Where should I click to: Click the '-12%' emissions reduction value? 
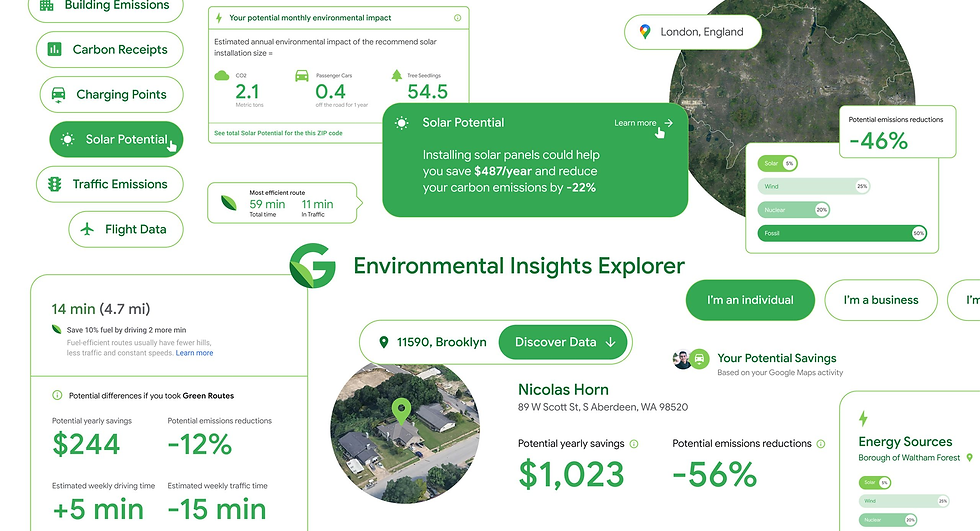pos(199,444)
